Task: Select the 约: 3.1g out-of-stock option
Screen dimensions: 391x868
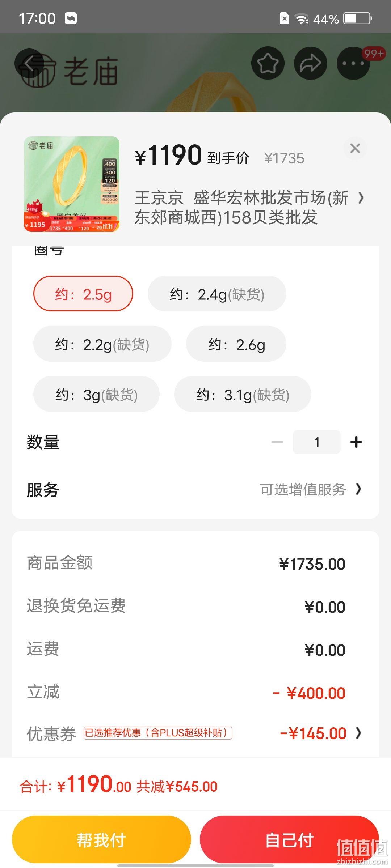Action: pos(243,394)
